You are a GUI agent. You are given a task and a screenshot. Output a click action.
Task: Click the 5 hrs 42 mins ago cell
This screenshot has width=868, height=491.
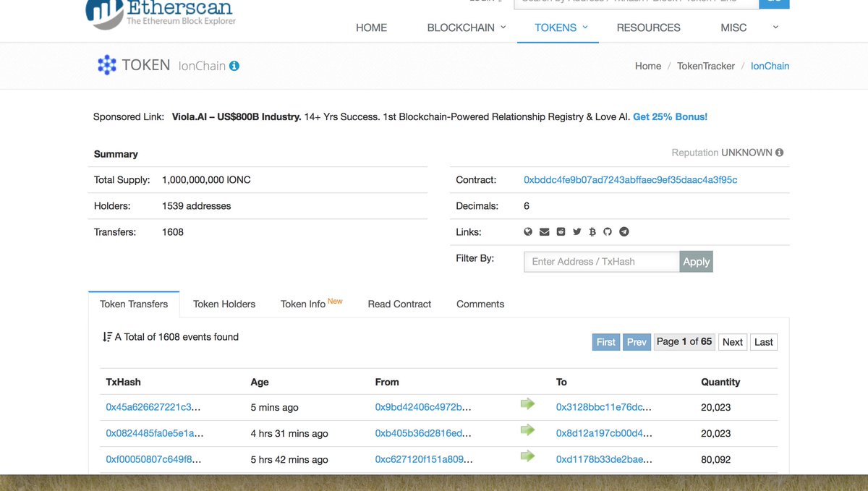pyautogui.click(x=289, y=459)
